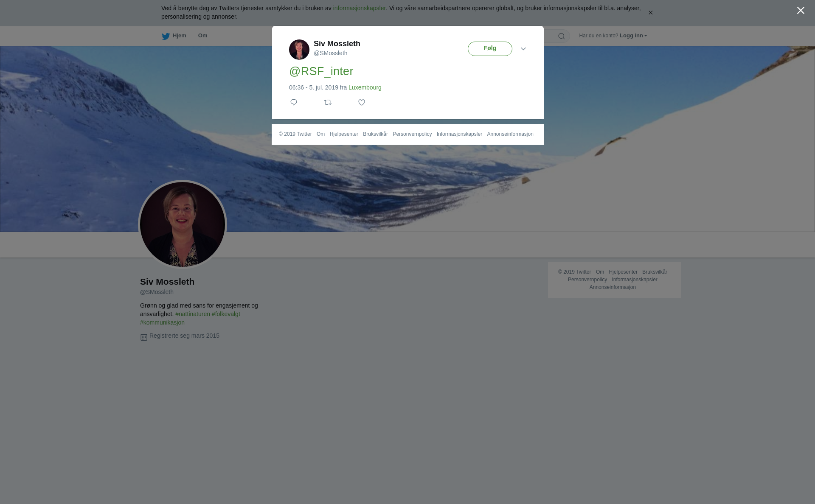The width and height of the screenshot is (815, 504).
Task: Expand the Logg inn dropdown
Action: [x=633, y=36]
